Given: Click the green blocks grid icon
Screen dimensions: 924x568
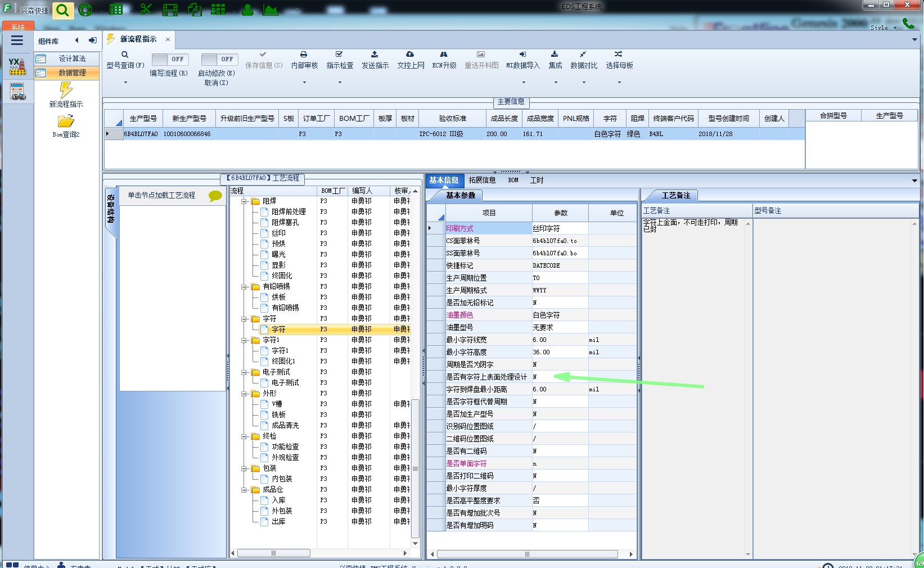Looking at the screenshot, I should click(218, 10).
